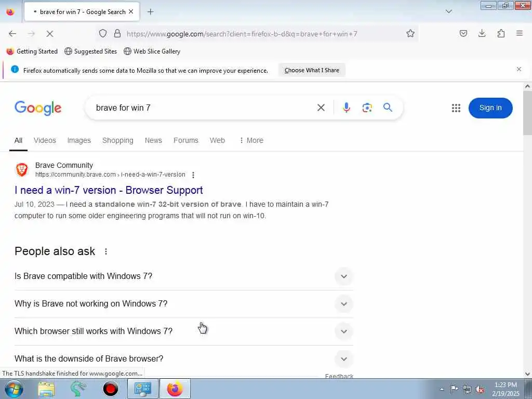Viewport: 532px width, 399px height.
Task: Switch to the Videos tab
Action: (x=45, y=140)
